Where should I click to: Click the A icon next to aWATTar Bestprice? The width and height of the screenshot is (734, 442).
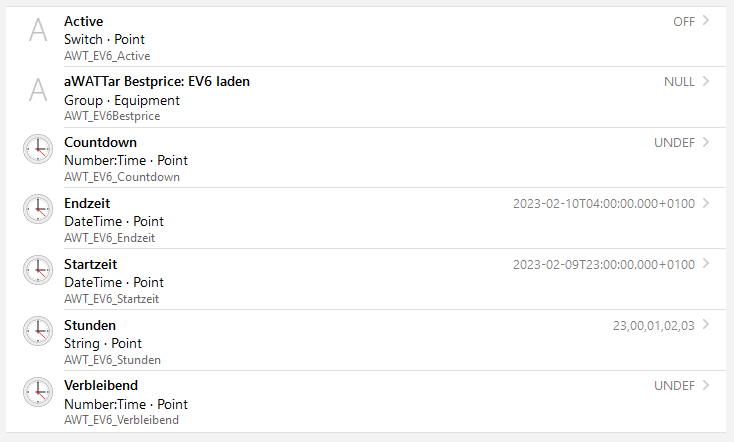38,90
